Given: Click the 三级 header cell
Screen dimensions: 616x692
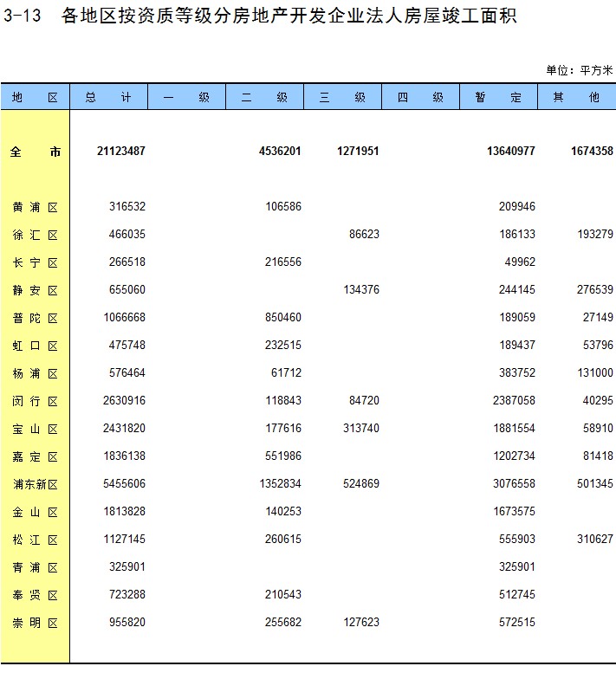Looking at the screenshot, I should click(342, 97).
